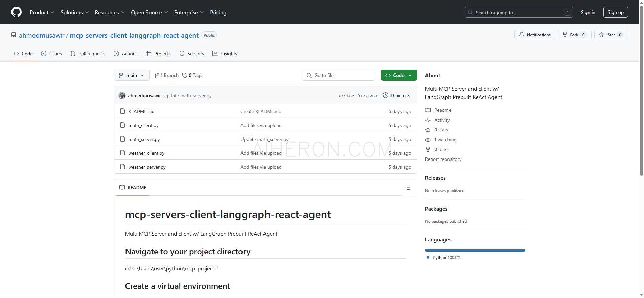Screen dimensions: 644x298
Task: Switch to the Pull requests tab
Action: (88, 54)
